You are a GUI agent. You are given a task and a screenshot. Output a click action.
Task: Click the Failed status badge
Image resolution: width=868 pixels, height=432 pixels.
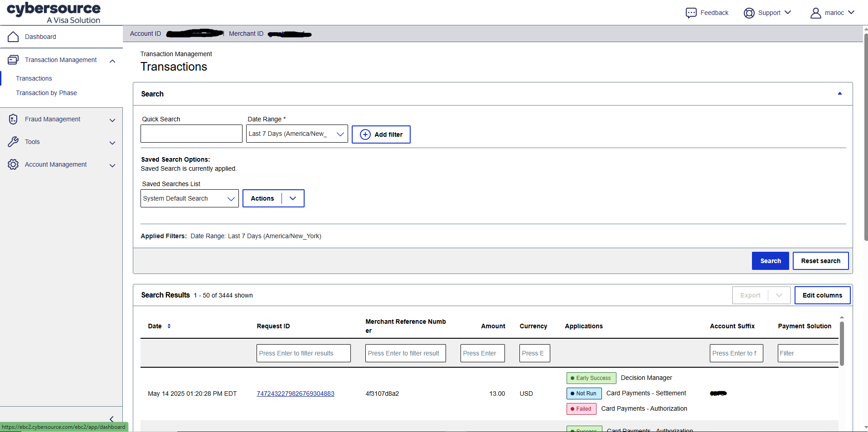pos(581,408)
